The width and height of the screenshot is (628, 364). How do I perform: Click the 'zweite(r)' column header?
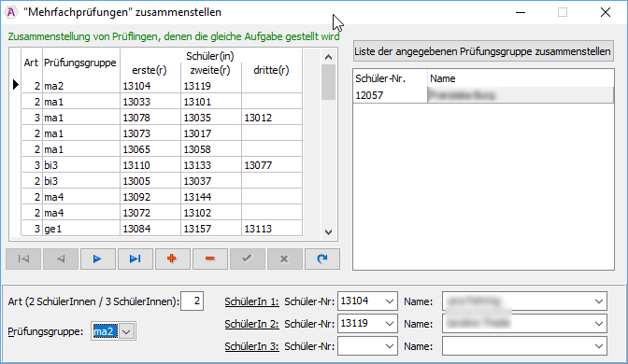coord(210,70)
